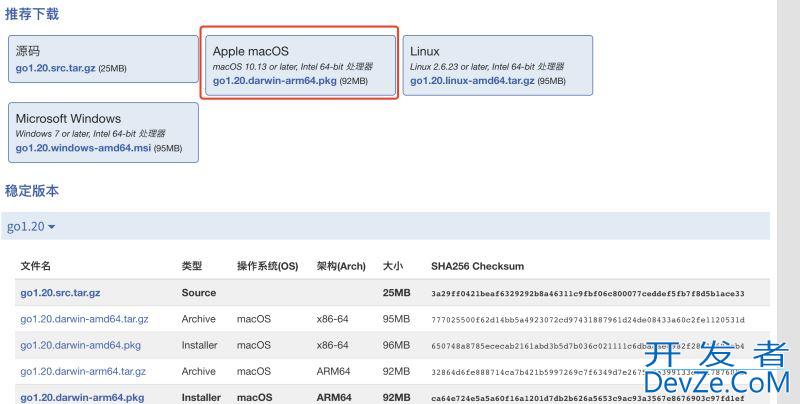Open go1.20.darwin-arm64.tar.gz table link
The image size is (800, 404).
[83, 371]
